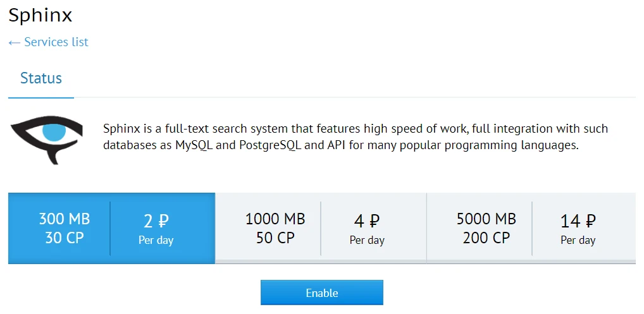Click the ruble symbol after 14

tap(590, 221)
